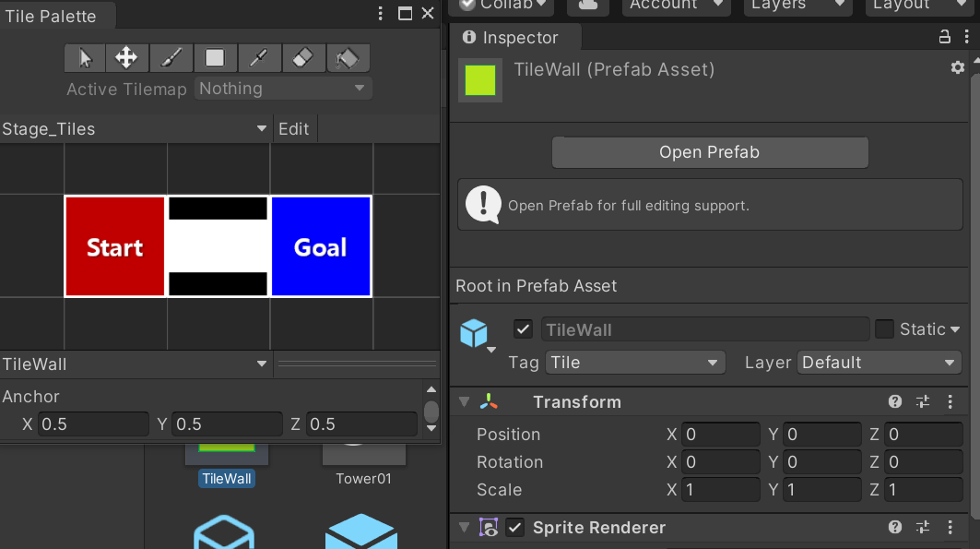This screenshot has width=980, height=549.
Task: Activate the Eraser tool
Action: (x=302, y=58)
